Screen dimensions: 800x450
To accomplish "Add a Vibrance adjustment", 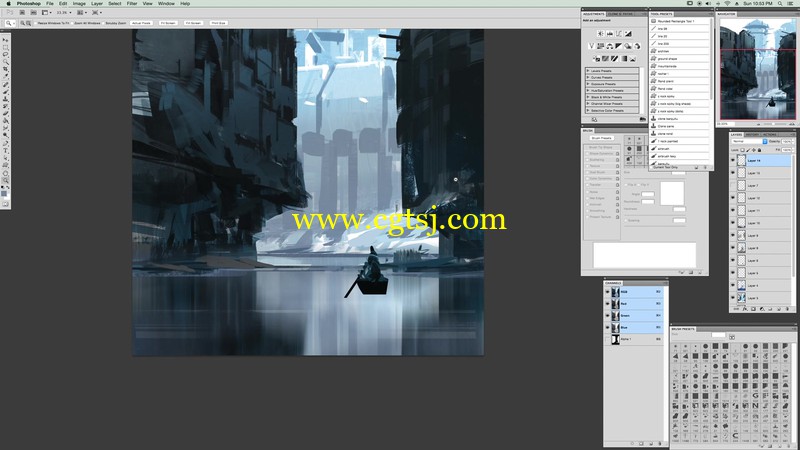I will point(591,46).
